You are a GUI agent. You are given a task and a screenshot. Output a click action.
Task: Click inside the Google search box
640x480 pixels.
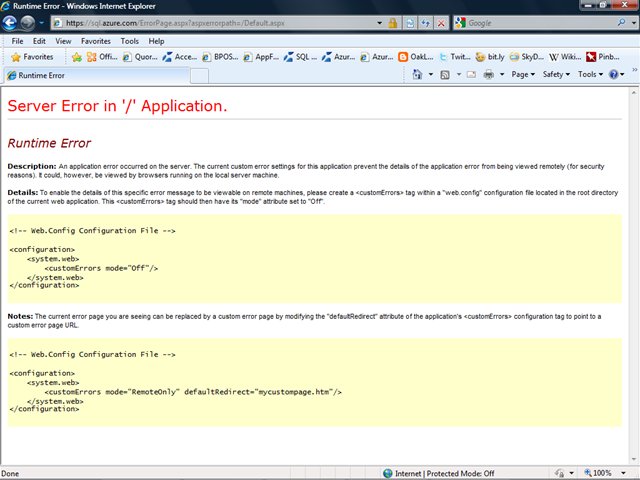point(528,22)
